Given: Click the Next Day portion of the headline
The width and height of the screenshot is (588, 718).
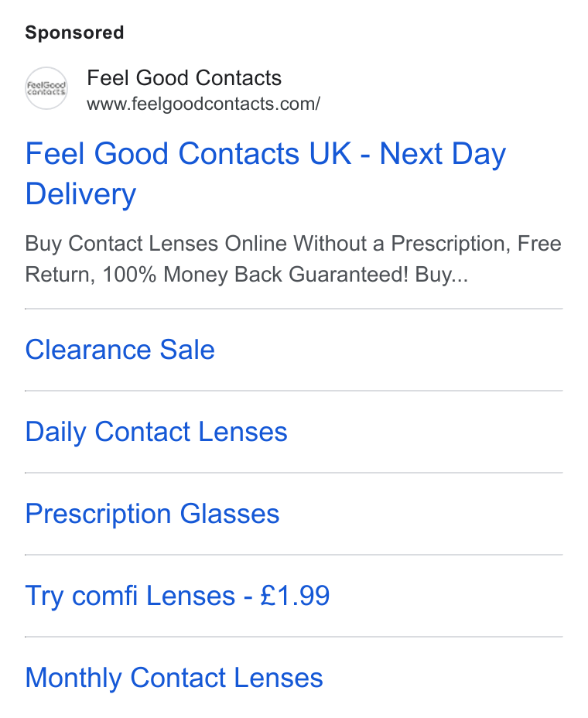Looking at the screenshot, I should click(443, 153).
